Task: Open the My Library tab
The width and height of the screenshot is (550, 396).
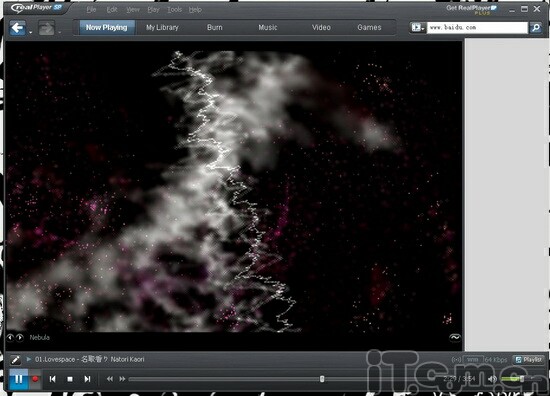Action: point(162,27)
